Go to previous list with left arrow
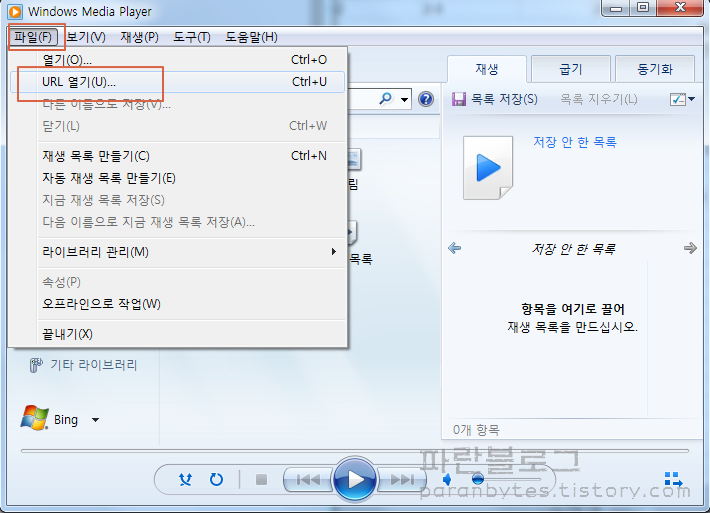This screenshot has height=513, width=710. pyautogui.click(x=455, y=248)
